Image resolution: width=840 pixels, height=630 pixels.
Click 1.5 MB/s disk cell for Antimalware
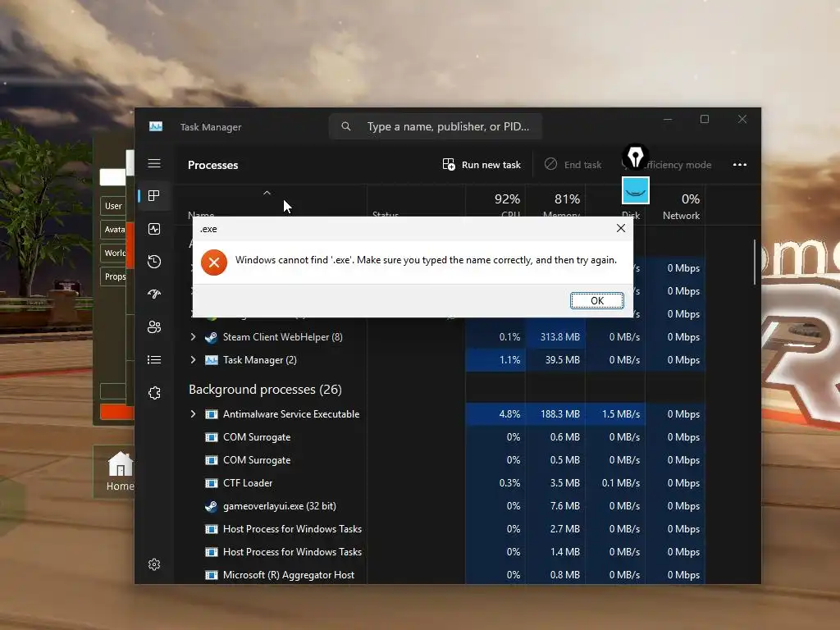click(x=615, y=414)
